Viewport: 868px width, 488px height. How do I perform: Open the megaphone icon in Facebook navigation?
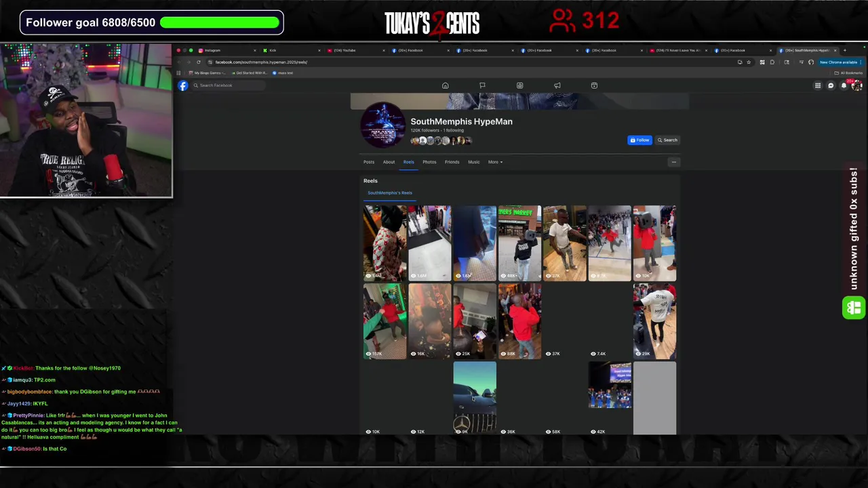pos(557,85)
